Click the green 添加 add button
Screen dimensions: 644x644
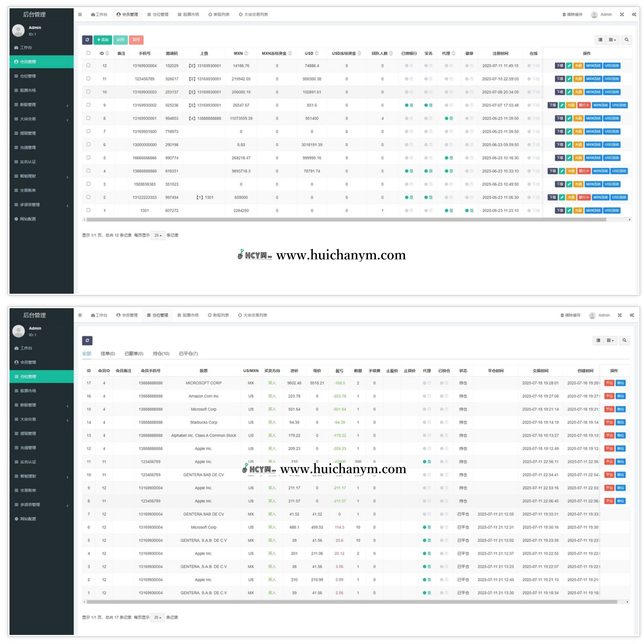(102, 40)
